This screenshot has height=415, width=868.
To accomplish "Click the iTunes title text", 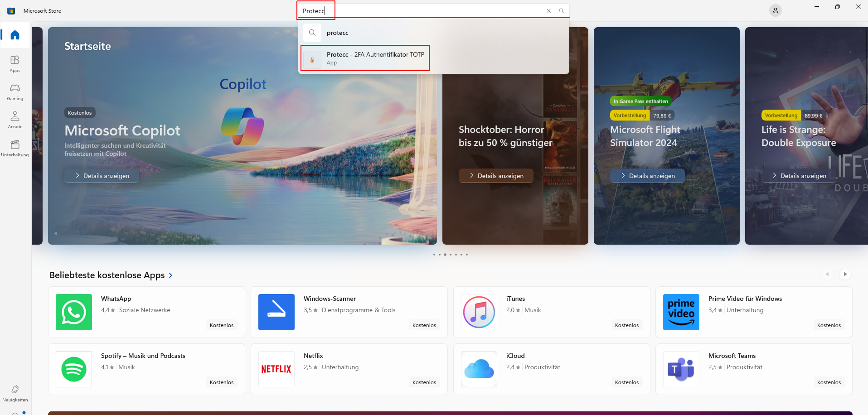I will click(x=515, y=299).
